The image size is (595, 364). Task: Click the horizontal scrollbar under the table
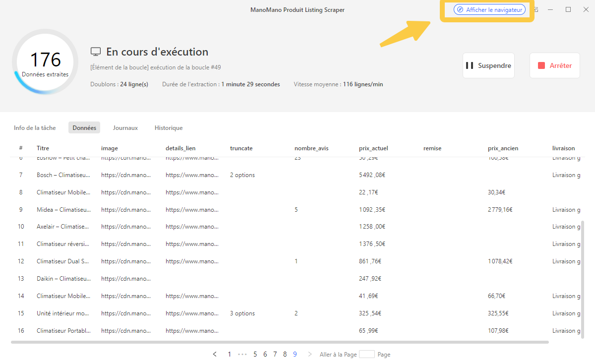280,342
